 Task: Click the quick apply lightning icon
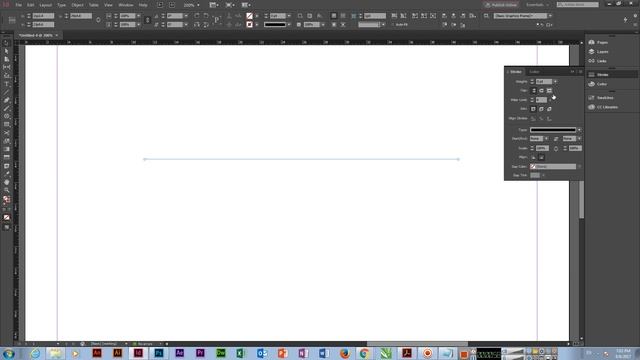pyautogui.click(x=625, y=20)
